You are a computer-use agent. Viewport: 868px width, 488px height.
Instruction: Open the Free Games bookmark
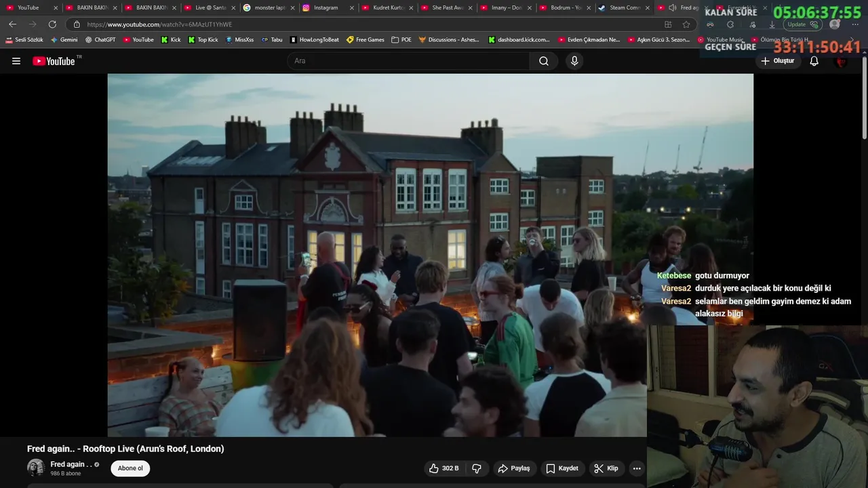point(365,40)
